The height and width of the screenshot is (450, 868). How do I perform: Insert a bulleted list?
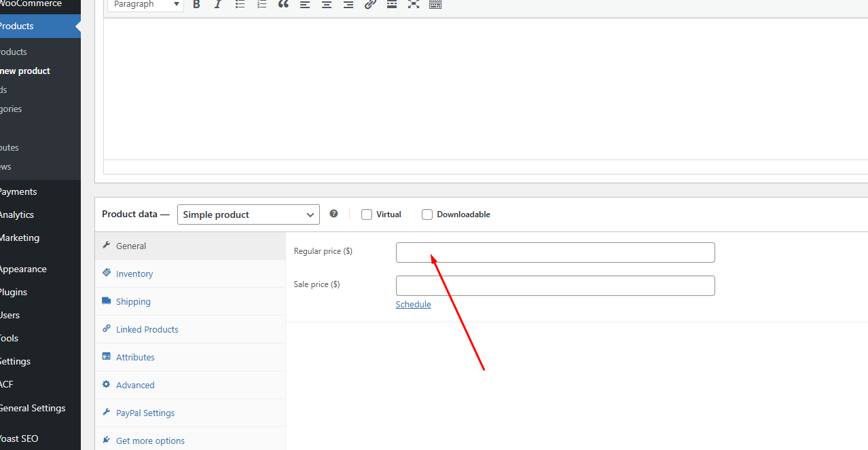pyautogui.click(x=240, y=5)
